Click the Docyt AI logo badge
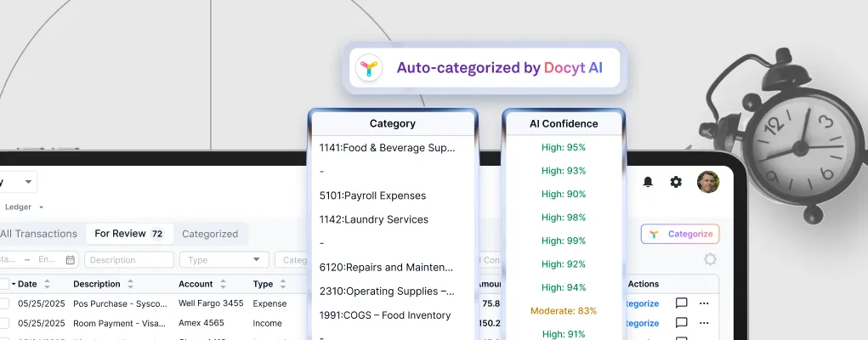 coord(369,68)
